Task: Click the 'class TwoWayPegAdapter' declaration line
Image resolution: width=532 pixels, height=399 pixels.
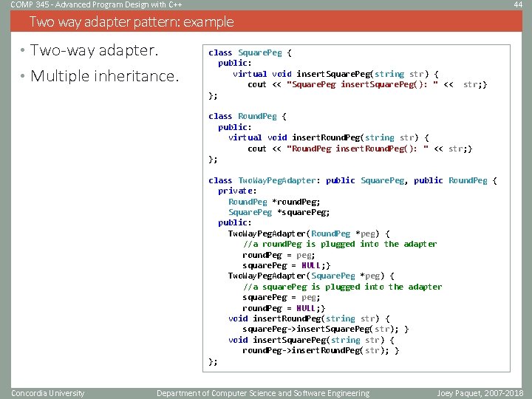Action: click(x=353, y=180)
